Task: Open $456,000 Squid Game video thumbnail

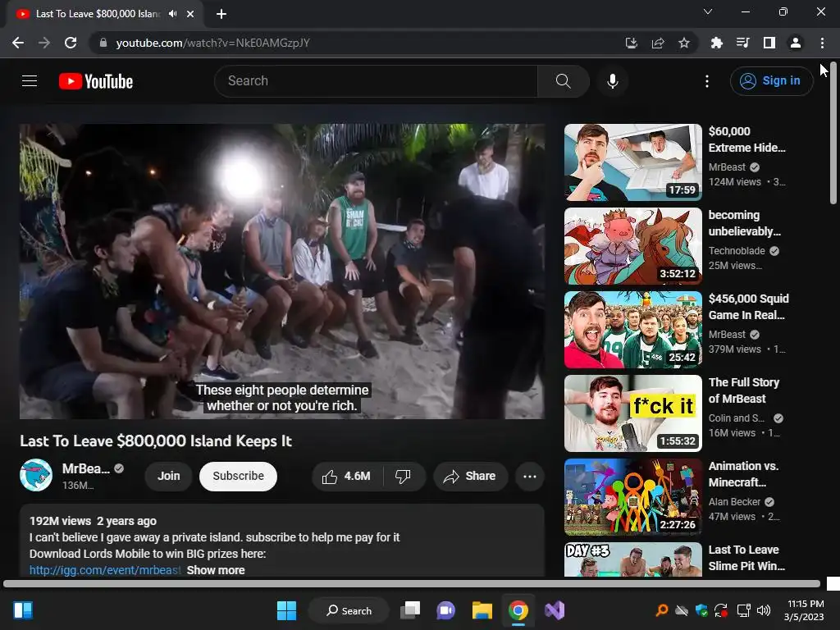Action: (x=633, y=330)
